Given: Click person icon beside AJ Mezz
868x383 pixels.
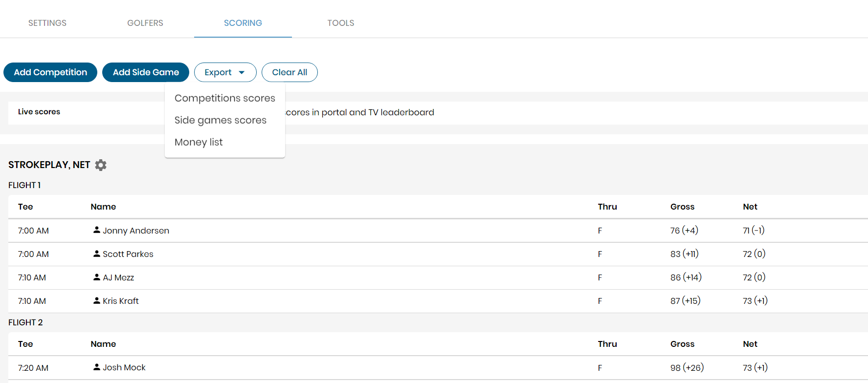Looking at the screenshot, I should pos(97,277).
